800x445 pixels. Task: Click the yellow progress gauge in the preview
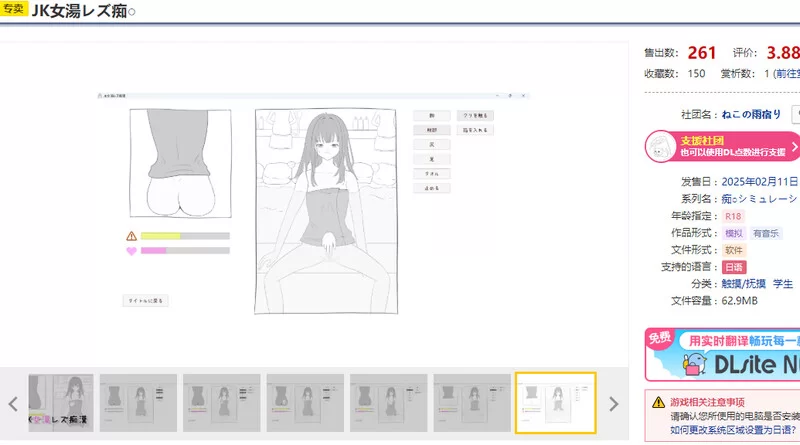tap(185, 236)
